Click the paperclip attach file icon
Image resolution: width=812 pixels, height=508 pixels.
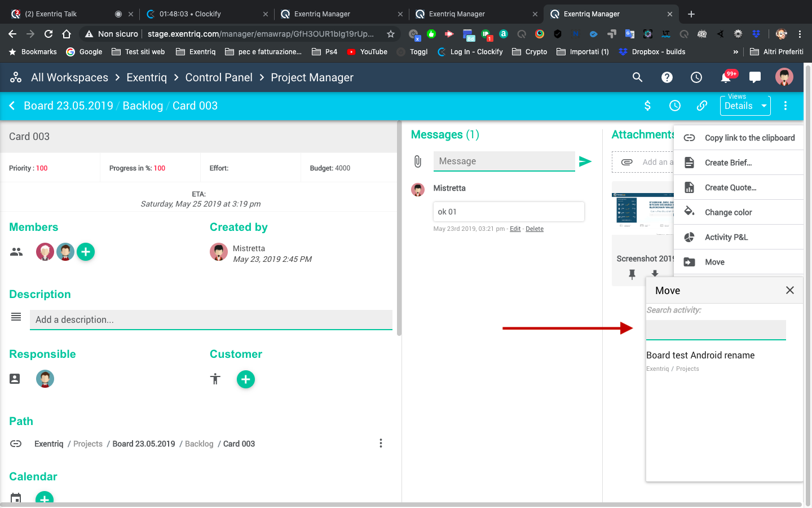417,161
